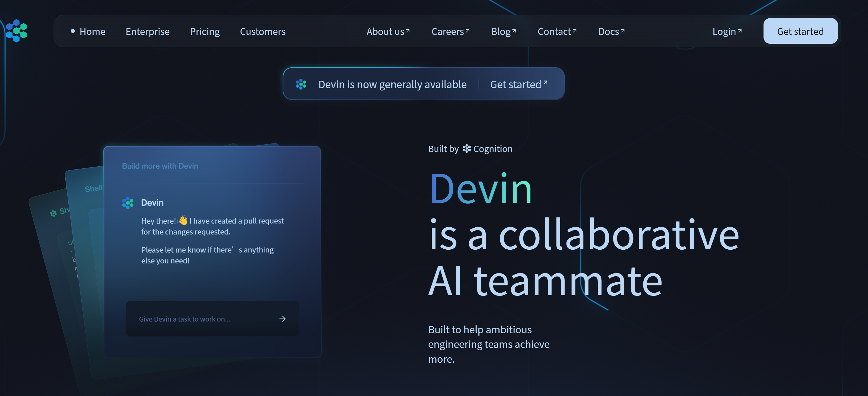
Task: Click the Devin icon in announcement banner
Action: [301, 84]
